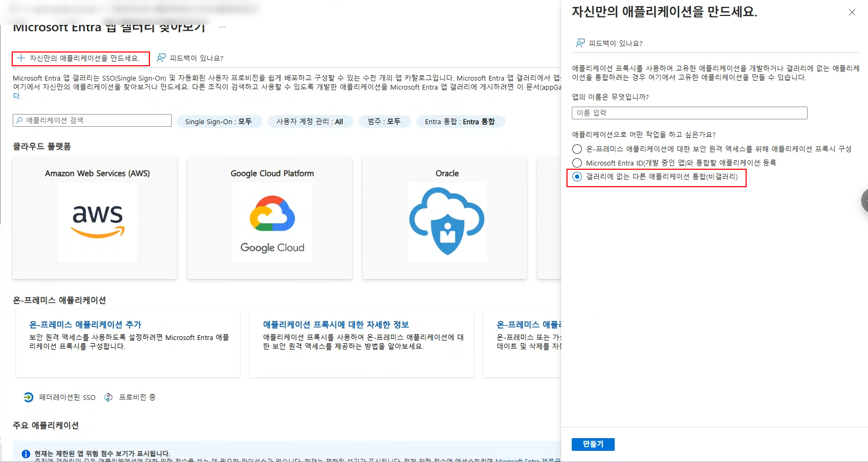Click the feedback person icon in the gallery toolbar
868x462 pixels.
click(x=161, y=58)
